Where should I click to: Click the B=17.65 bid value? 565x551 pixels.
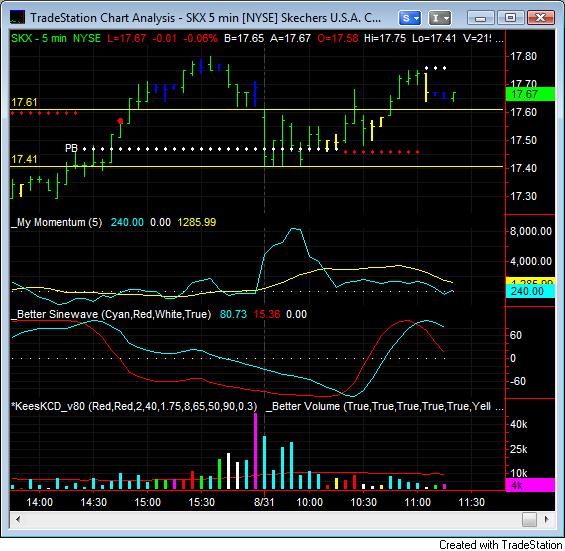click(244, 38)
